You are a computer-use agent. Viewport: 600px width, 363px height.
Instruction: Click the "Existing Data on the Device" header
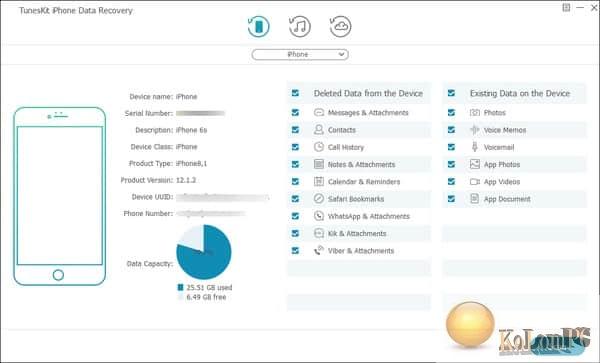(520, 93)
